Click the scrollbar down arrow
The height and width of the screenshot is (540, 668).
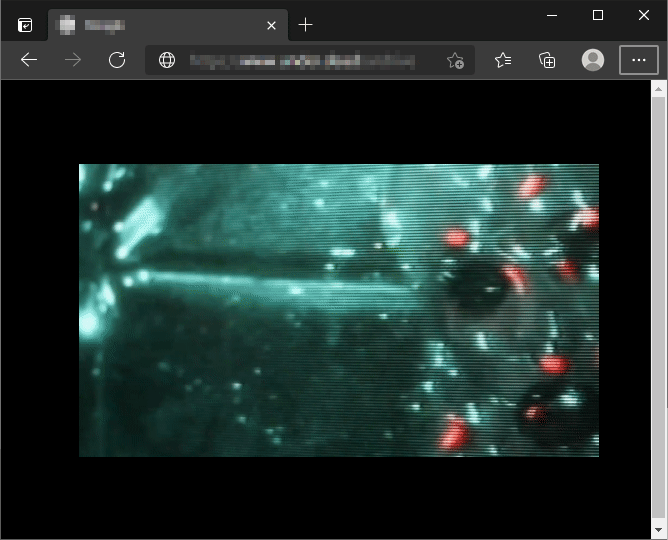tap(659, 529)
